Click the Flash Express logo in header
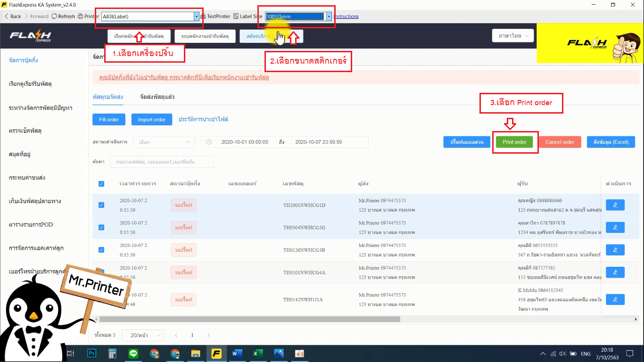The height and width of the screenshot is (362, 644). [31, 36]
